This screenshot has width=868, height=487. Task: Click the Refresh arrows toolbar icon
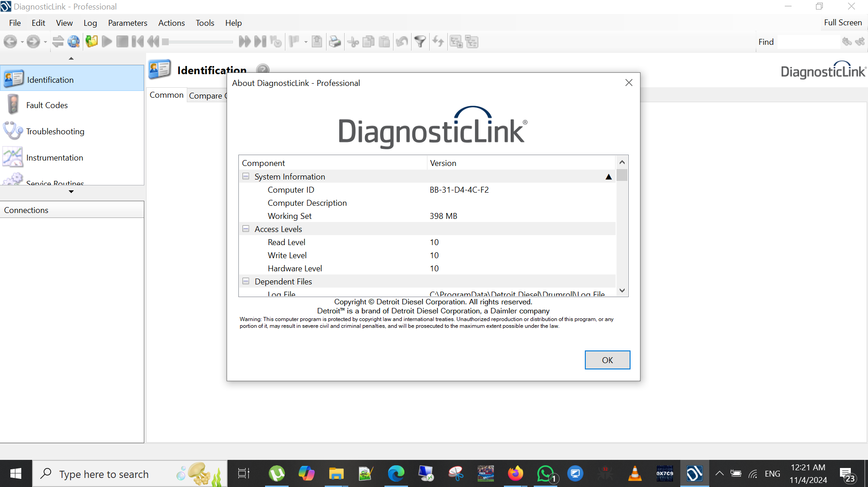(x=438, y=42)
